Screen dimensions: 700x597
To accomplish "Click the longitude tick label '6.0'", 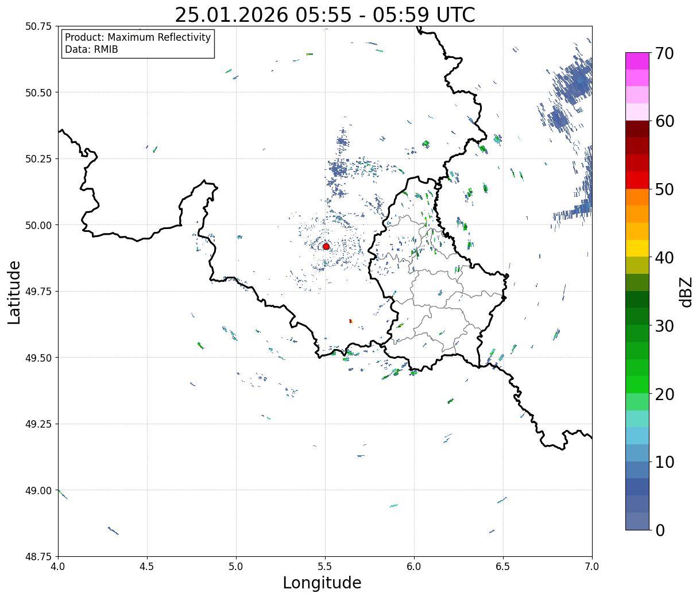I will tap(414, 567).
